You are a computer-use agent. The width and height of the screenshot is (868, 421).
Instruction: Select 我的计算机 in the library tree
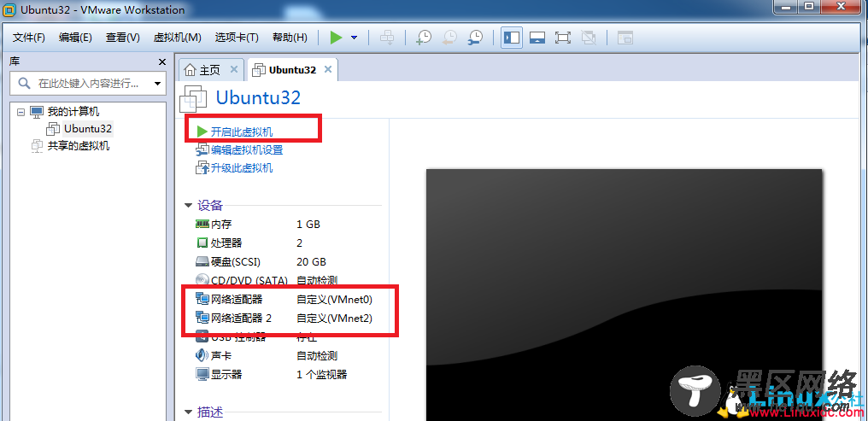coord(73,112)
